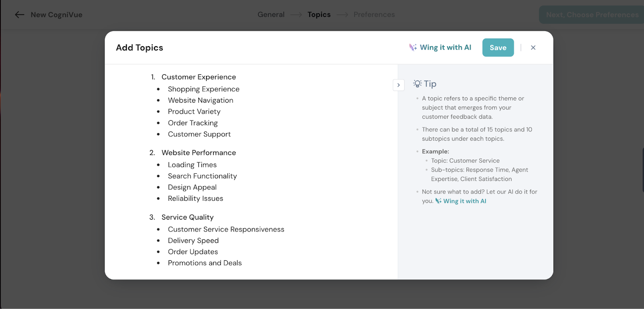The width and height of the screenshot is (644, 309).
Task: Select the Search Functionality subtopic line
Action: click(202, 176)
